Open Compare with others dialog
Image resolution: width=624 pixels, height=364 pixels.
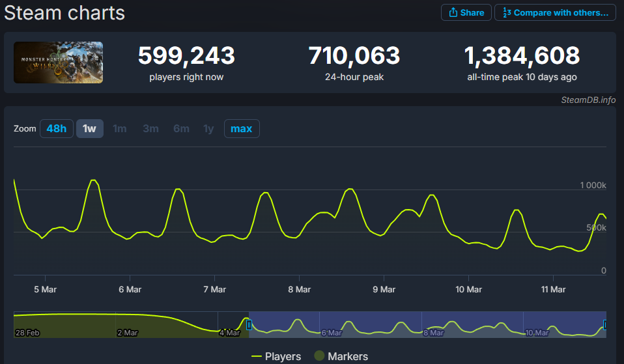pyautogui.click(x=555, y=13)
